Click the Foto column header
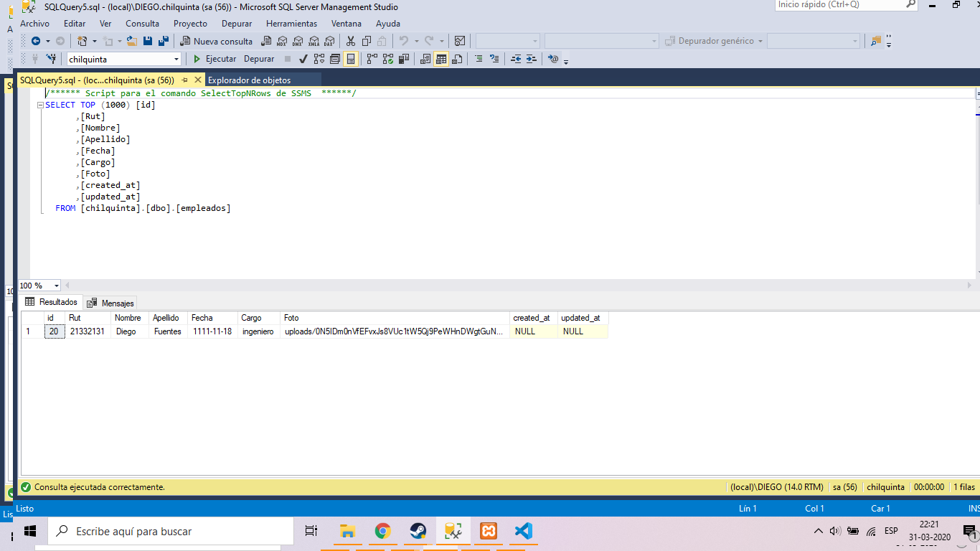Viewport: 980px width, 551px height. pyautogui.click(x=395, y=318)
